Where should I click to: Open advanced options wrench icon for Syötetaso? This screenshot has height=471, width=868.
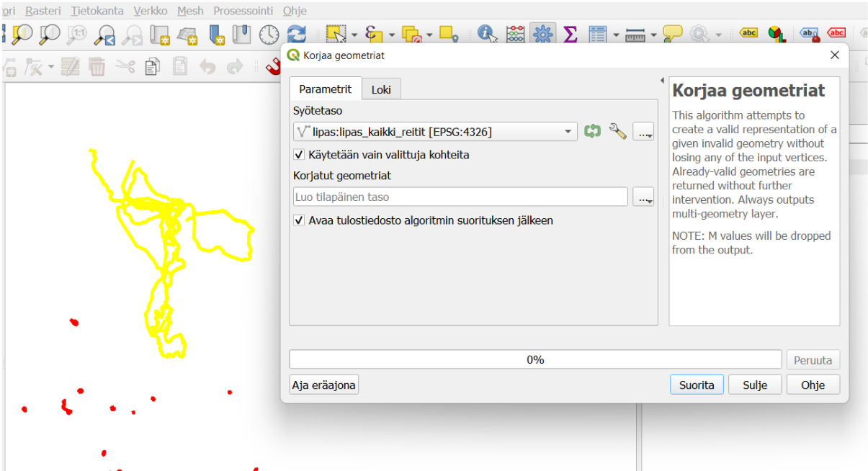coord(617,131)
